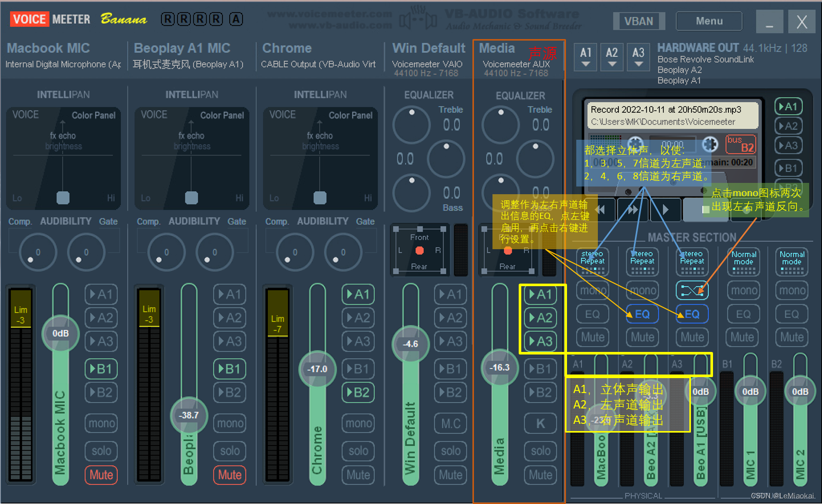
Task: Toggle EQ on the A2 master bus
Action: [642, 314]
